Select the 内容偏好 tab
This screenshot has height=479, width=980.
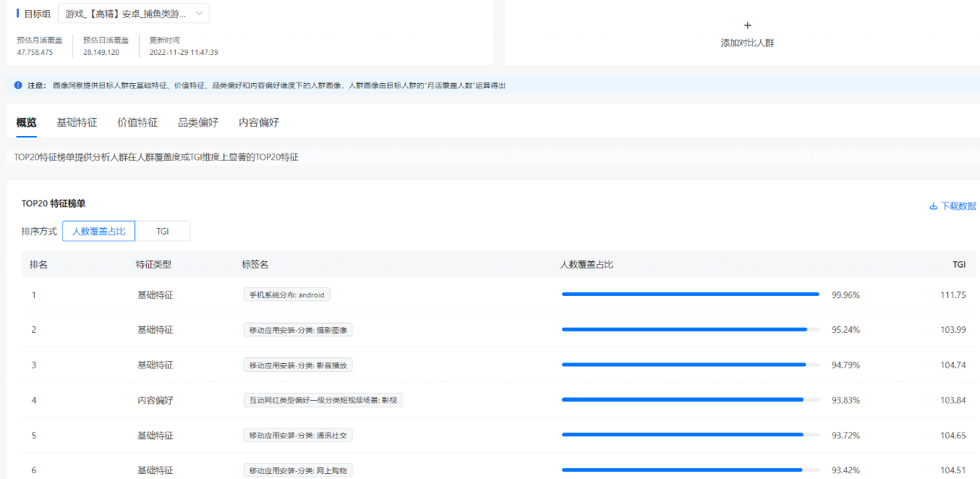pyautogui.click(x=259, y=122)
